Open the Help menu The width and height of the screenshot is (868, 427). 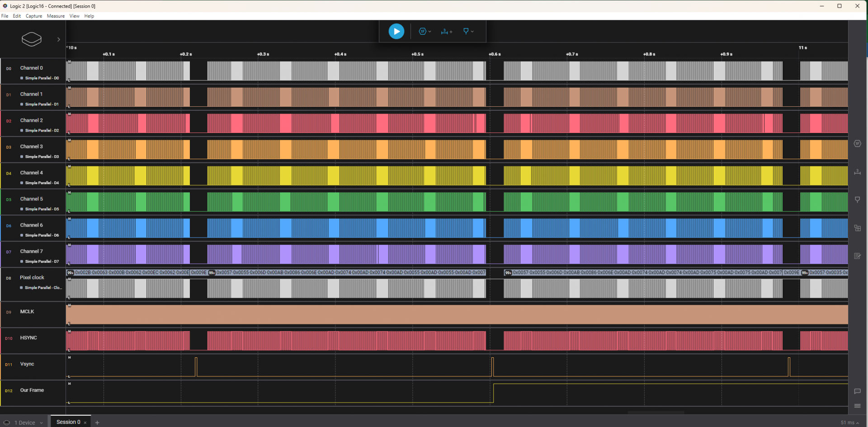click(89, 16)
